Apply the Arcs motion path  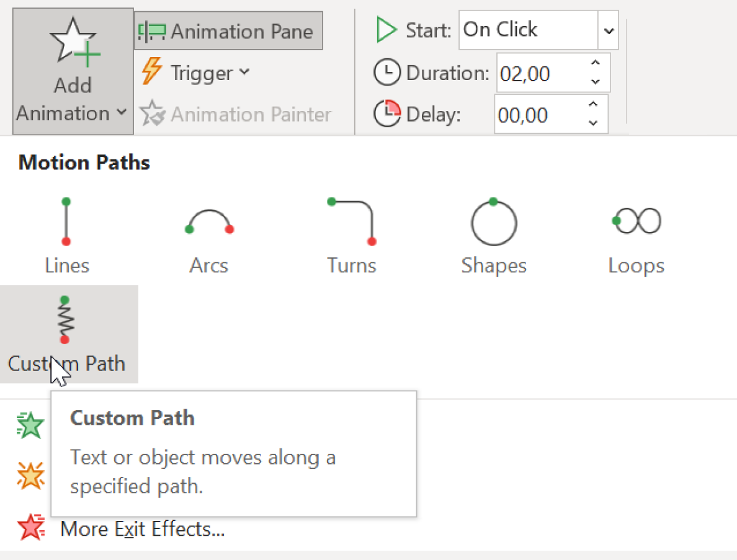209,236
